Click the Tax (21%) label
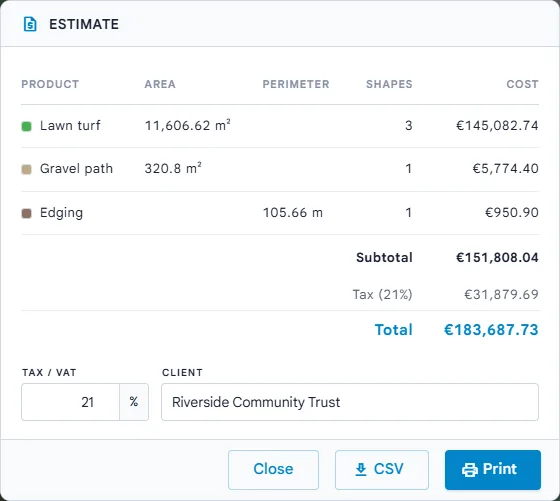The image size is (560, 501). click(x=382, y=295)
